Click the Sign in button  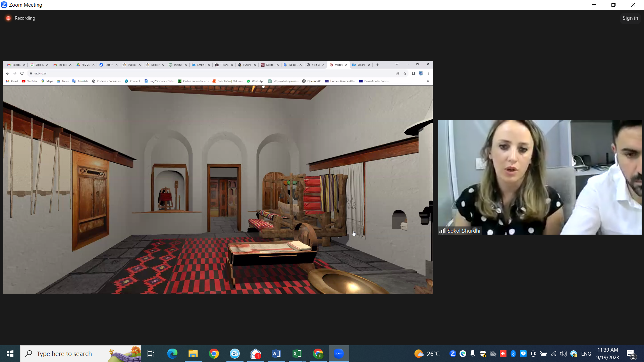[x=630, y=18]
